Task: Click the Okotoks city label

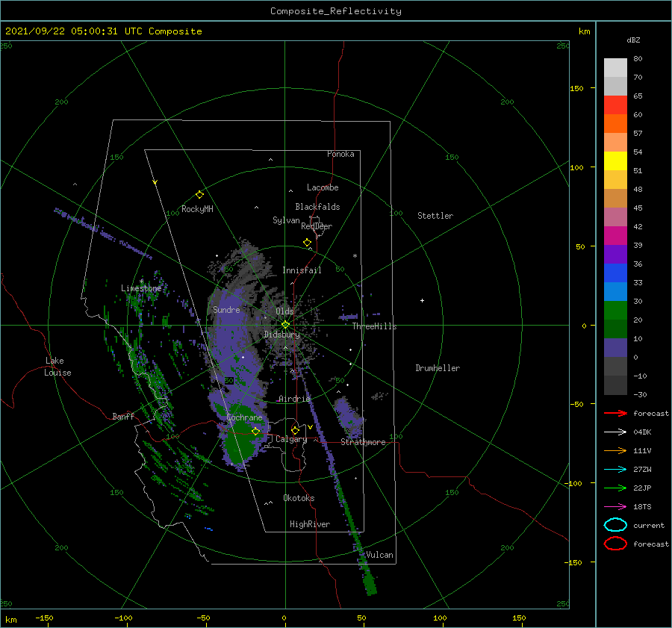Action: pos(299,498)
